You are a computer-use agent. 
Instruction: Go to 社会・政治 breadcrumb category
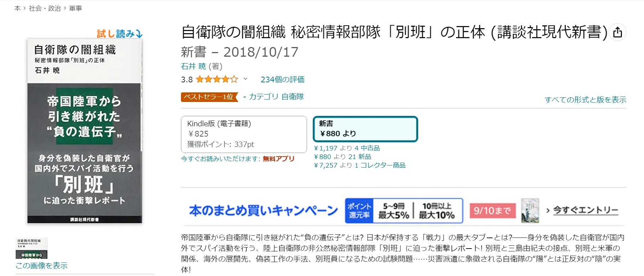(x=45, y=8)
